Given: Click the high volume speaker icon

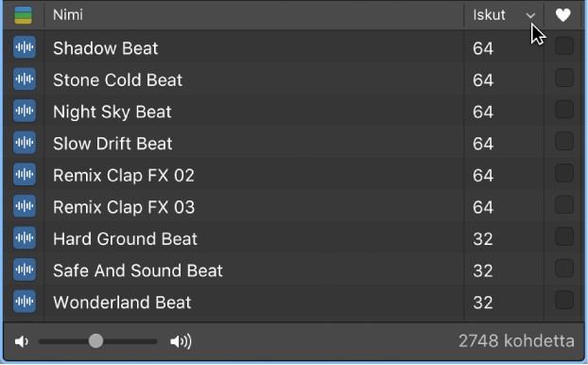Looking at the screenshot, I should 181,341.
